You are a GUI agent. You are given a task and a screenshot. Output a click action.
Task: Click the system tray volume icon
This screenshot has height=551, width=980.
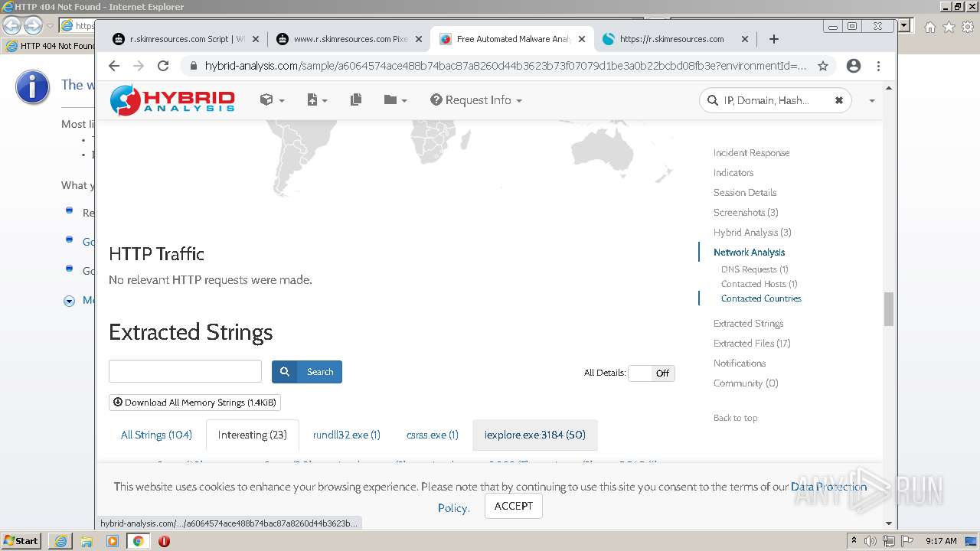[871, 541]
